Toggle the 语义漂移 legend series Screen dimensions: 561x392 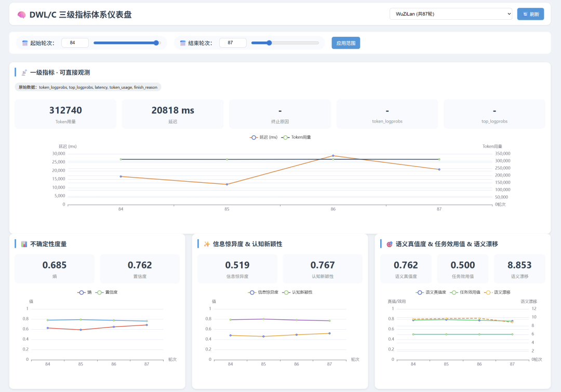497,292
